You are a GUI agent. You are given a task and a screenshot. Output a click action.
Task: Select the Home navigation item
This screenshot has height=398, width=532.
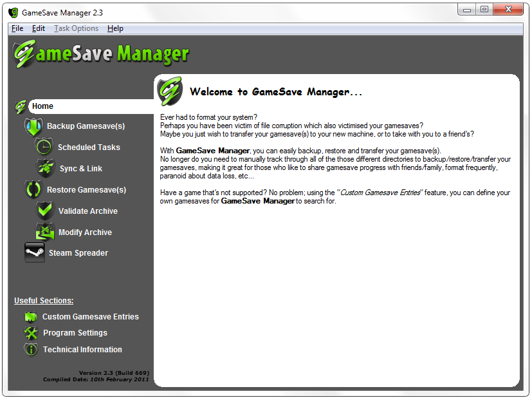click(x=91, y=106)
